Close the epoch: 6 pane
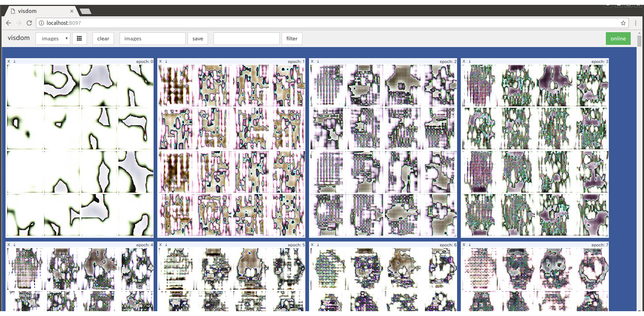The image size is (644, 316). pos(312,245)
